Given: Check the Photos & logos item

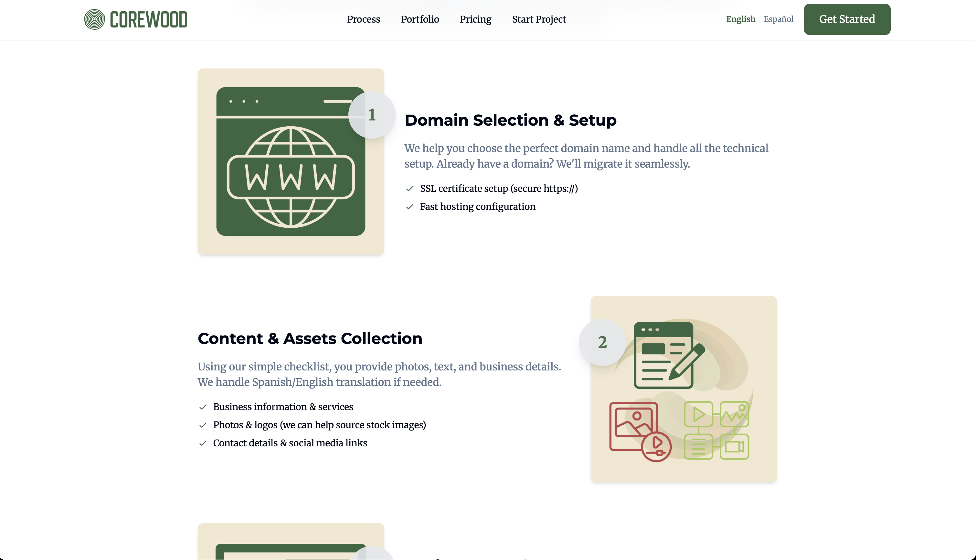Looking at the screenshot, I should pyautogui.click(x=204, y=425).
